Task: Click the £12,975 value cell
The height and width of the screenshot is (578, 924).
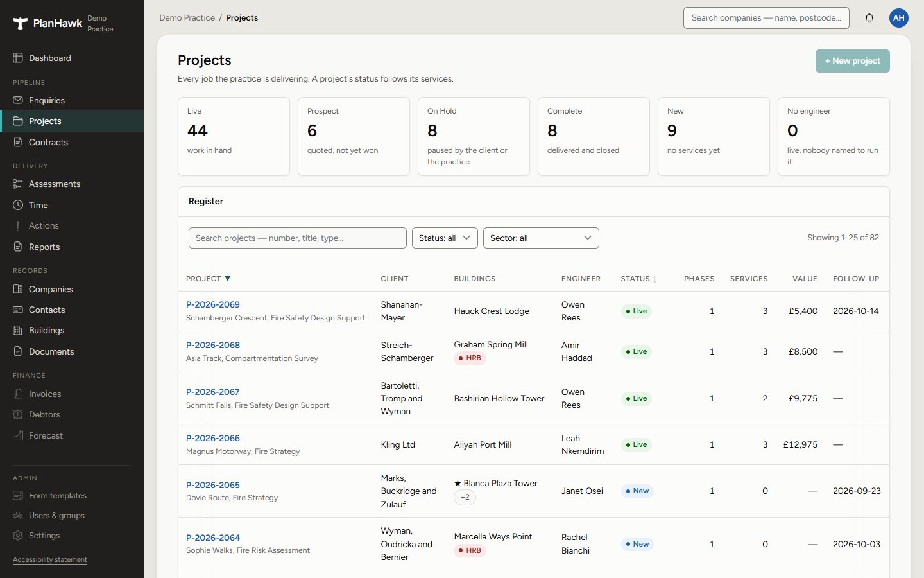Action: pyautogui.click(x=800, y=444)
